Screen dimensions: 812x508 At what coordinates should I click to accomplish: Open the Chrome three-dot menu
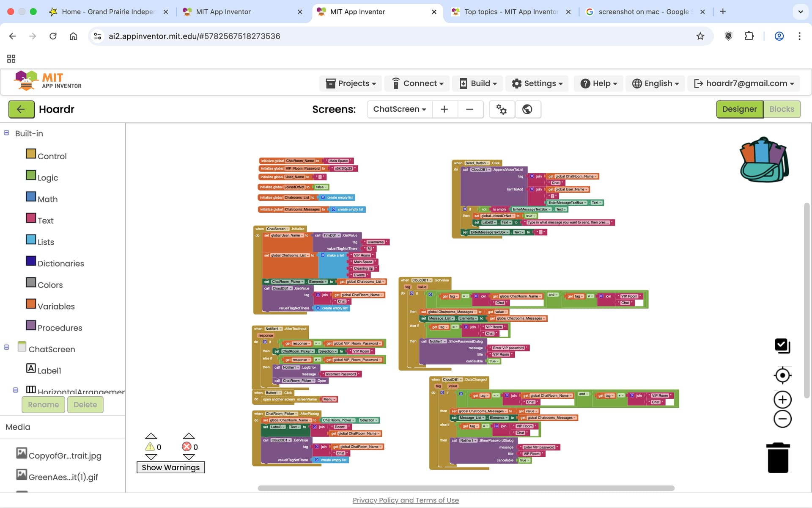coord(799,36)
